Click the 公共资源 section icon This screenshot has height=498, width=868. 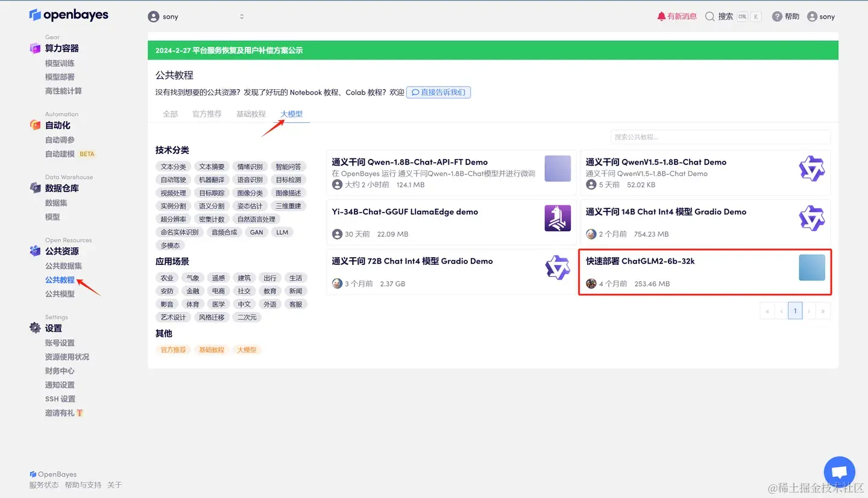[x=35, y=251]
